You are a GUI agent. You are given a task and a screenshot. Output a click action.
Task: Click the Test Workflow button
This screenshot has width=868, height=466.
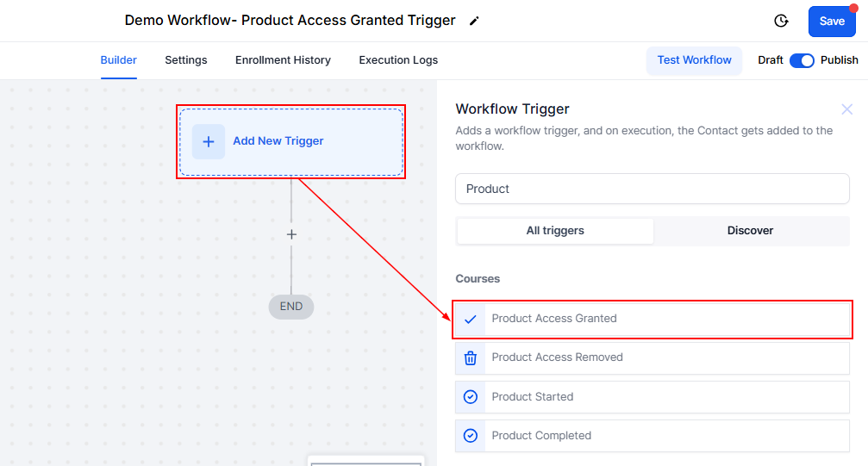pos(694,60)
